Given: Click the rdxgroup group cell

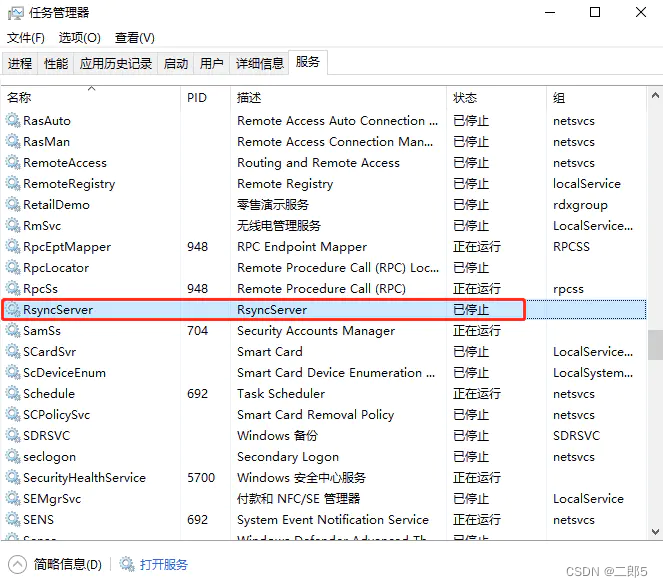Looking at the screenshot, I should (x=580, y=205).
